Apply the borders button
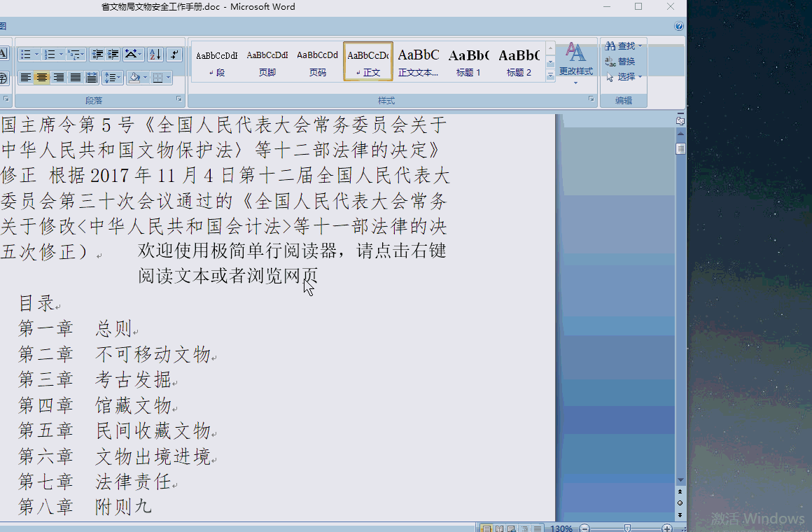Image resolution: width=812 pixels, height=532 pixels. pos(158,78)
